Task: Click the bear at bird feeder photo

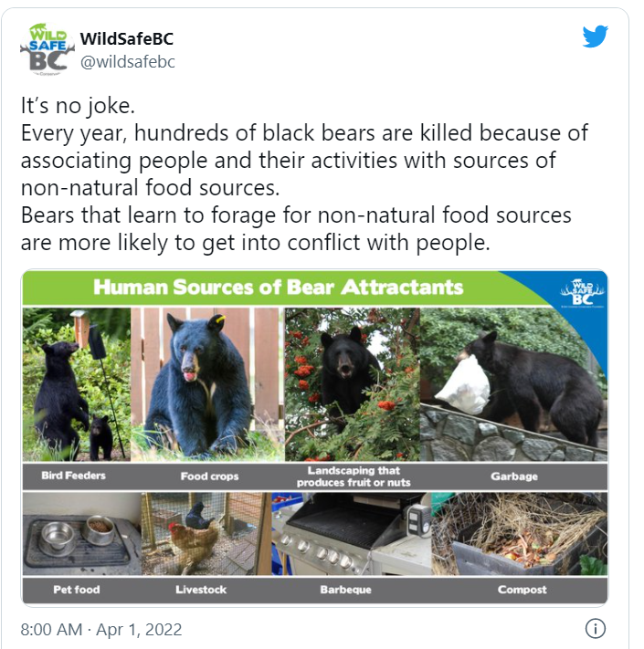Action: [x=77, y=384]
